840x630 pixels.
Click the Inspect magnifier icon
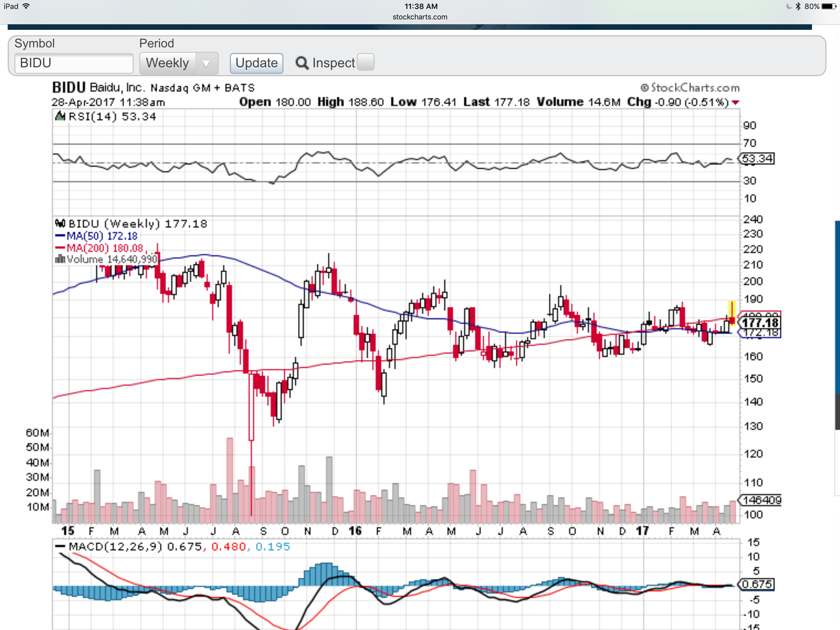coord(302,63)
